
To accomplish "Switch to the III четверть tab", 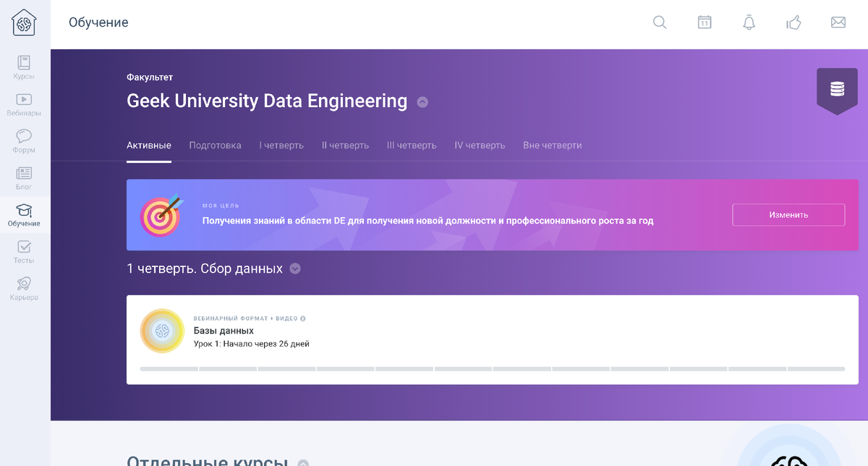I will pyautogui.click(x=412, y=145).
